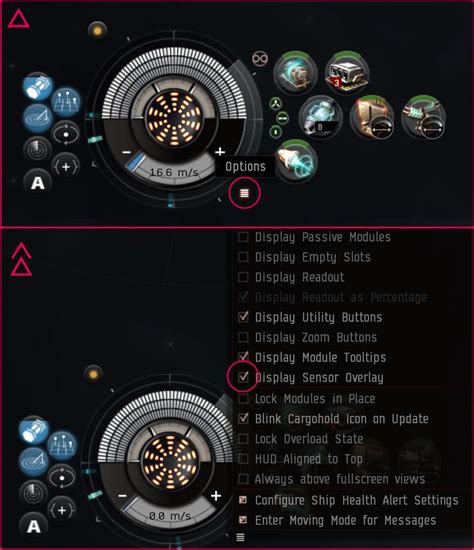
Task: Click the 16.6 m/s speed gauge
Action: (x=174, y=172)
